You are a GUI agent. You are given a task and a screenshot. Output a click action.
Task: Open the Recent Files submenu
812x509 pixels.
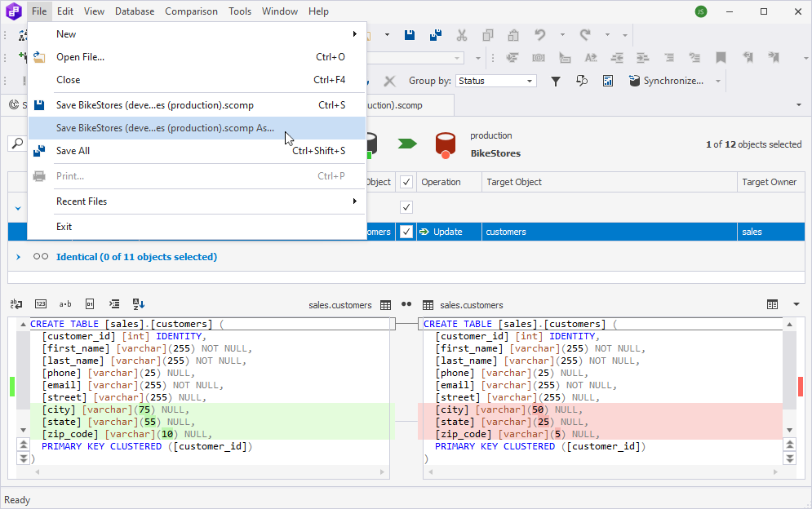[197, 201]
